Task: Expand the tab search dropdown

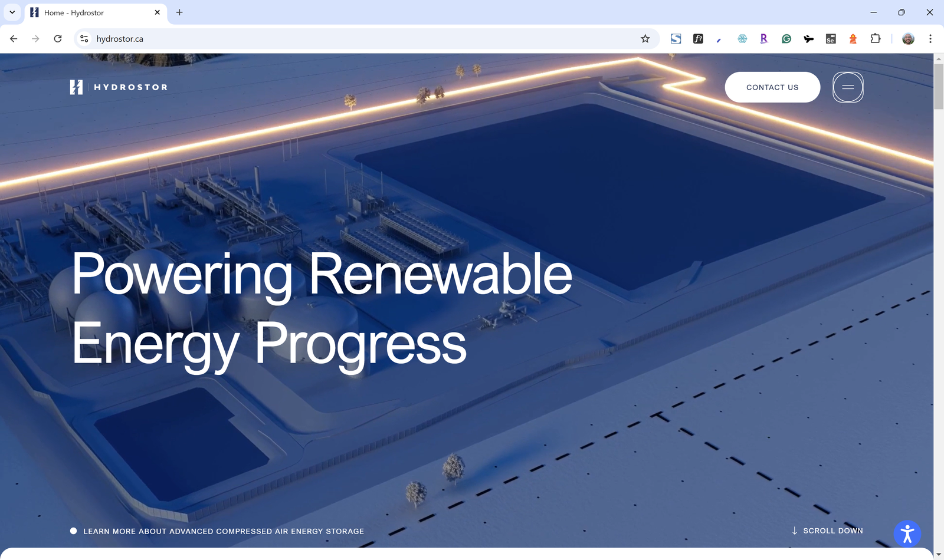Action: click(x=12, y=12)
